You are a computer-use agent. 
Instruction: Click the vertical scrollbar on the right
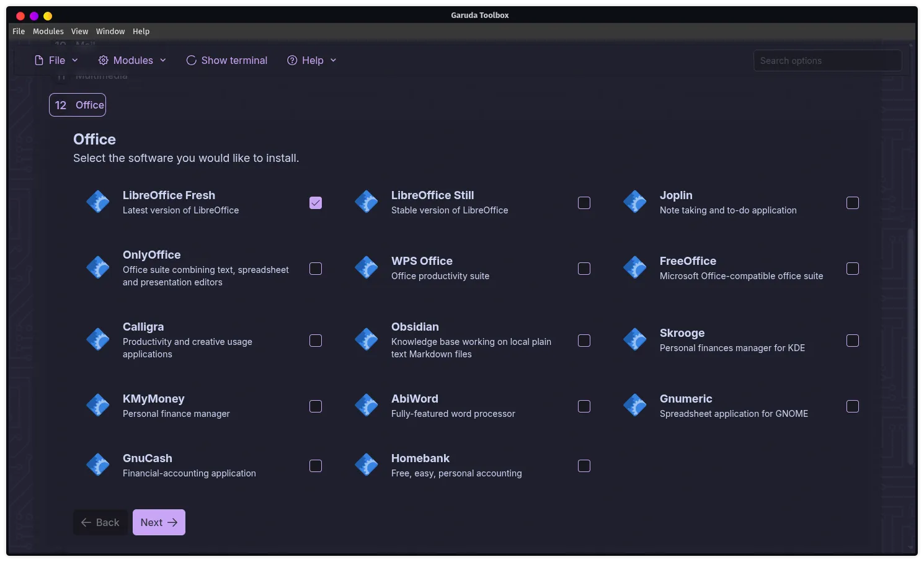click(910, 346)
